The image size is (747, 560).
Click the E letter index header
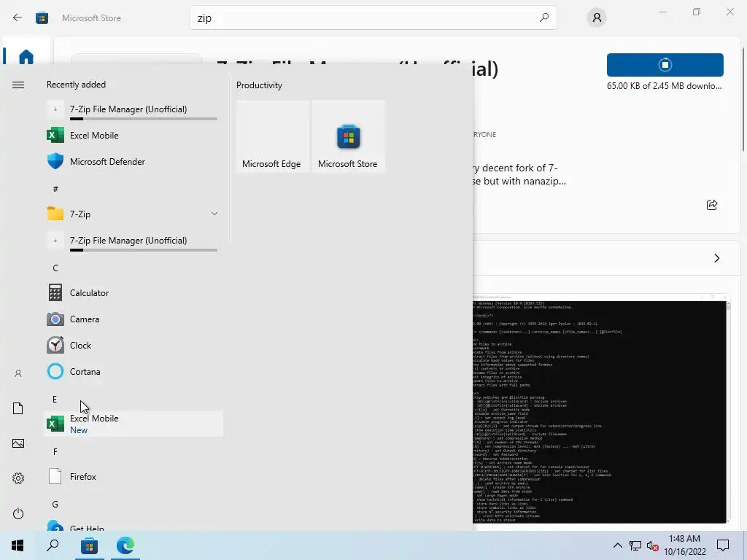click(x=55, y=399)
